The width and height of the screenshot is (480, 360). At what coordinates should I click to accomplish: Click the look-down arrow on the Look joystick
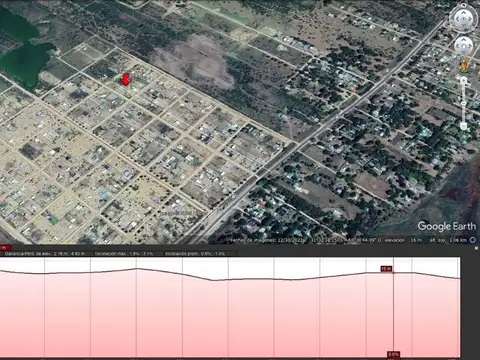point(464,25)
